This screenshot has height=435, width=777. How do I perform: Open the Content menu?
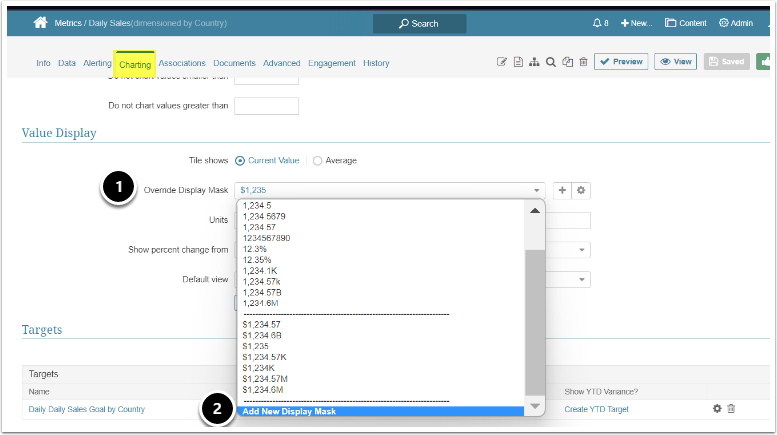point(686,23)
